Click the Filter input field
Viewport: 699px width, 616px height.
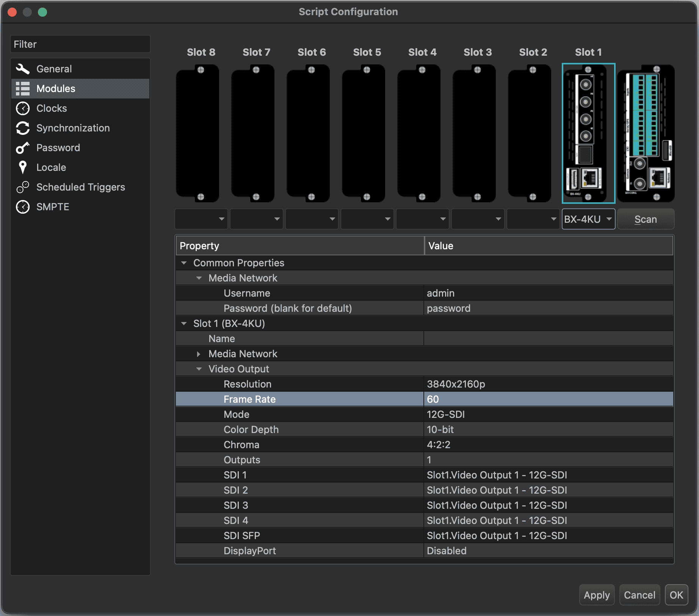pos(80,44)
